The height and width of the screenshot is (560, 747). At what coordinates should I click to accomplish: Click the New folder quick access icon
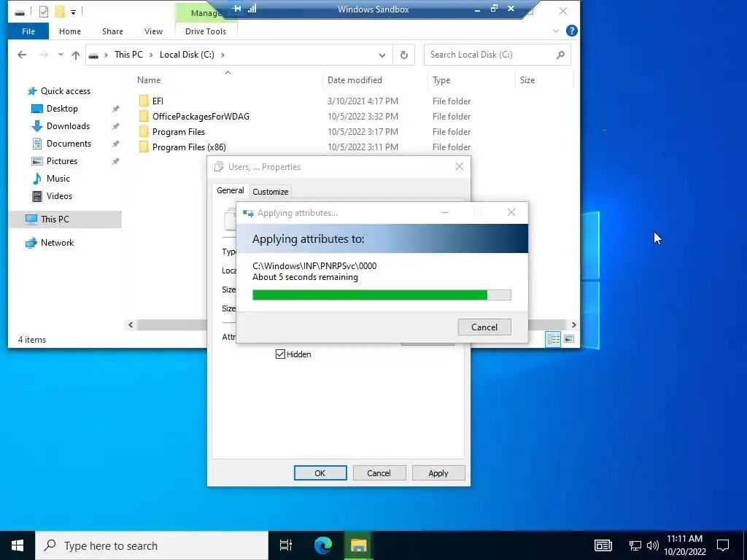tap(60, 12)
